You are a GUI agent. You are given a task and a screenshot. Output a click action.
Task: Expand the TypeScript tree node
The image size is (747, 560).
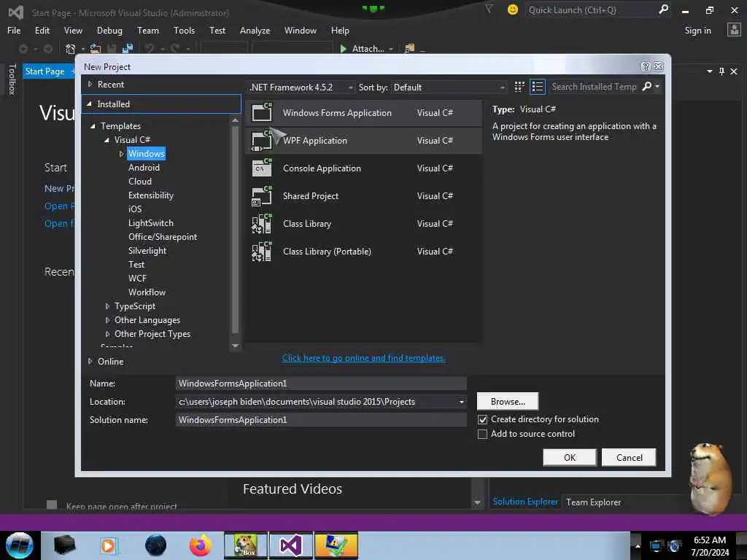pyautogui.click(x=107, y=306)
